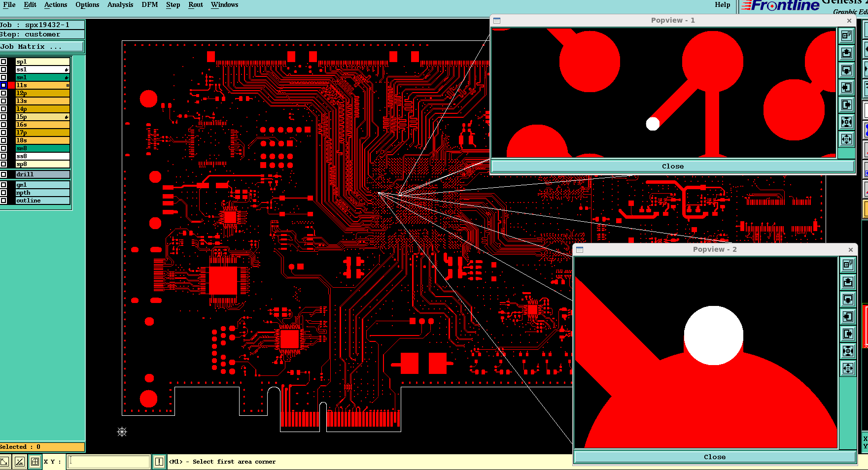Open the File menu
Screen dimensions: 868x470
(x=9, y=5)
